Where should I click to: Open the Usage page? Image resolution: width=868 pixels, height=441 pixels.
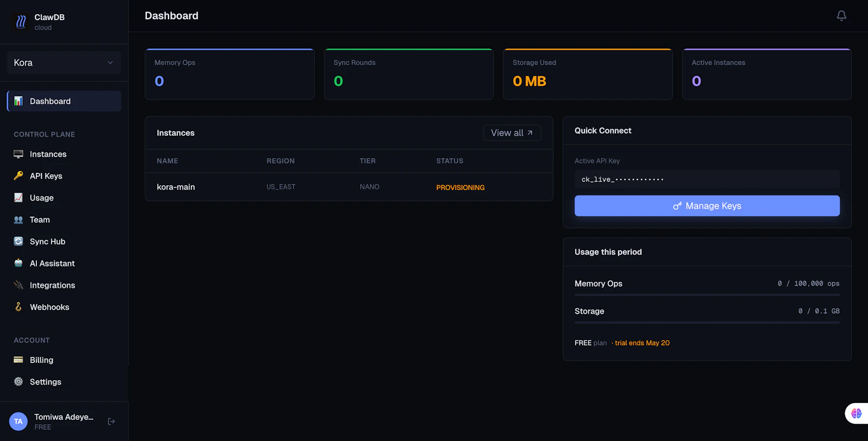coord(64,198)
